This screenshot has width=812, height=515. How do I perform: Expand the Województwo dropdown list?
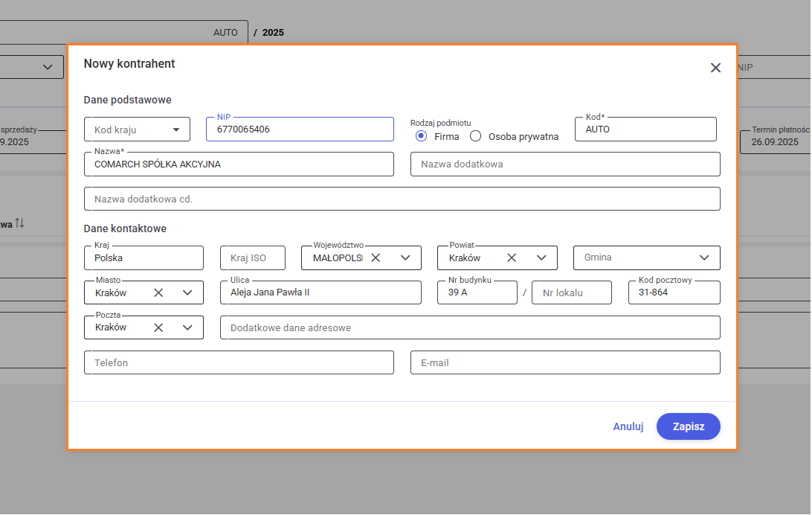405,257
